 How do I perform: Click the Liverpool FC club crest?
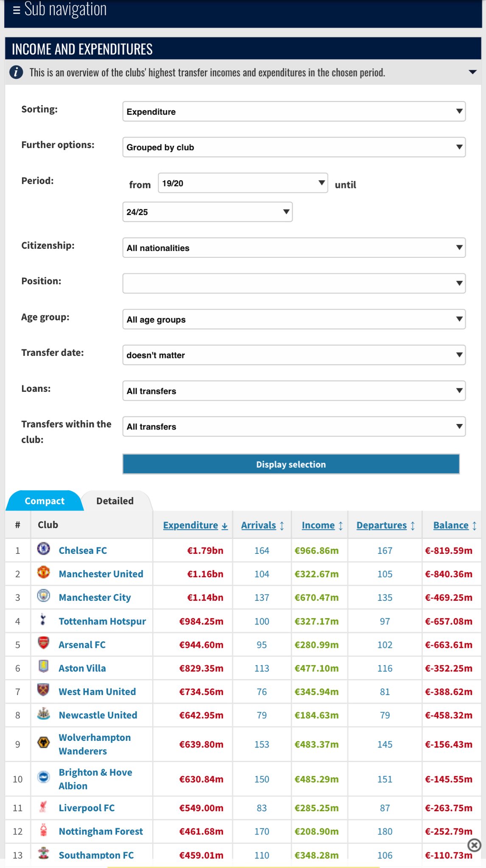click(x=43, y=807)
